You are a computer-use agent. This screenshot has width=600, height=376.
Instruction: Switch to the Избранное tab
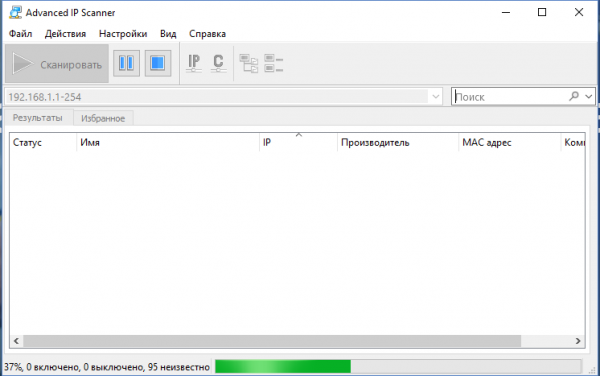pos(103,118)
